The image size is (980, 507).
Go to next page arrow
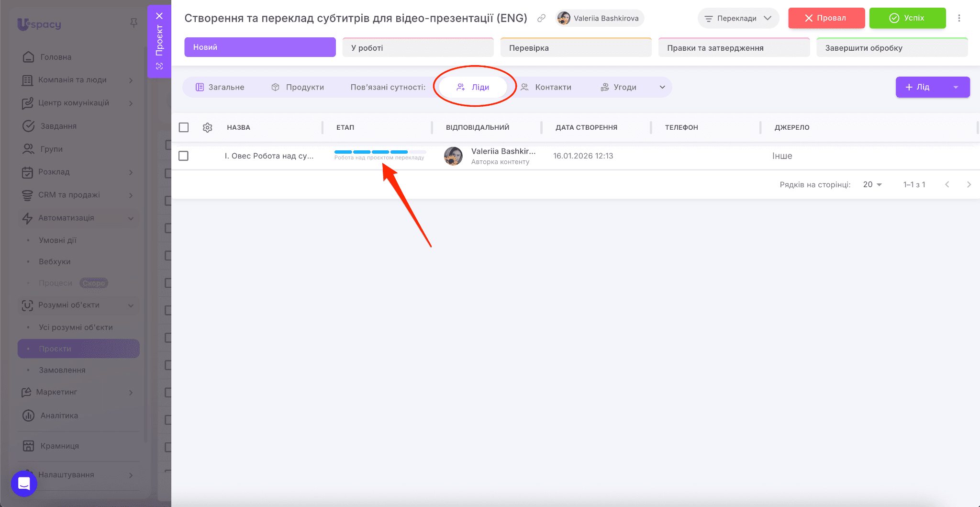point(969,184)
